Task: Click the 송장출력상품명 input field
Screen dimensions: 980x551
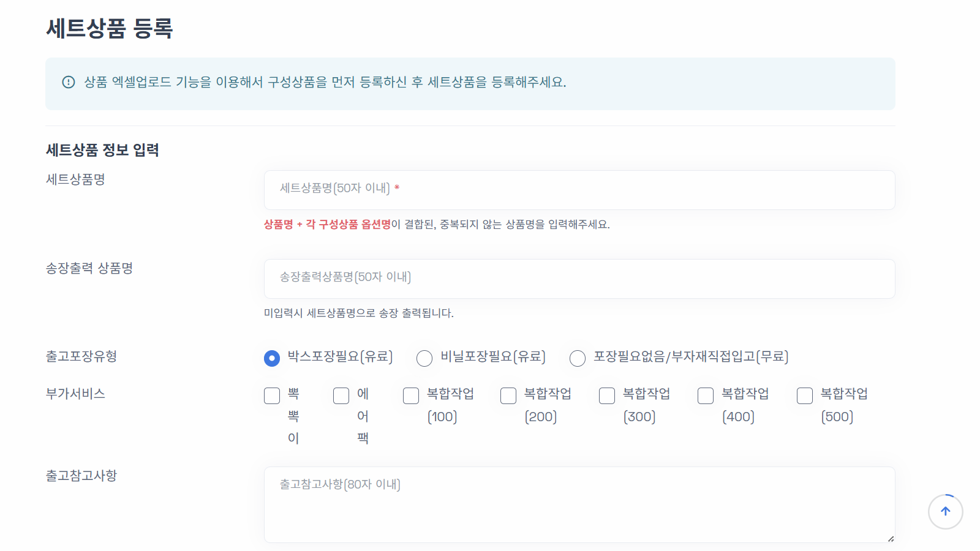Action: pos(579,279)
